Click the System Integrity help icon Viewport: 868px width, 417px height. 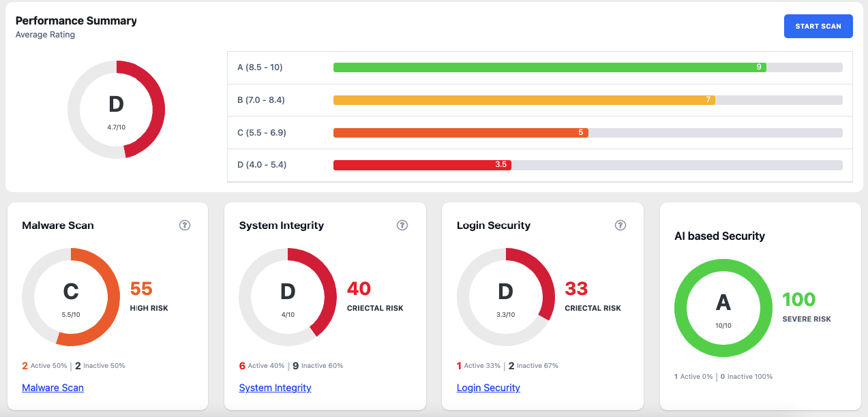(x=402, y=226)
